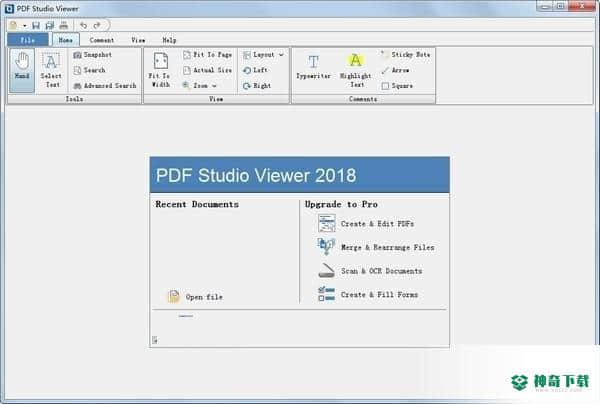Expand the Layout dropdown
The image size is (600, 404).
pos(281,55)
